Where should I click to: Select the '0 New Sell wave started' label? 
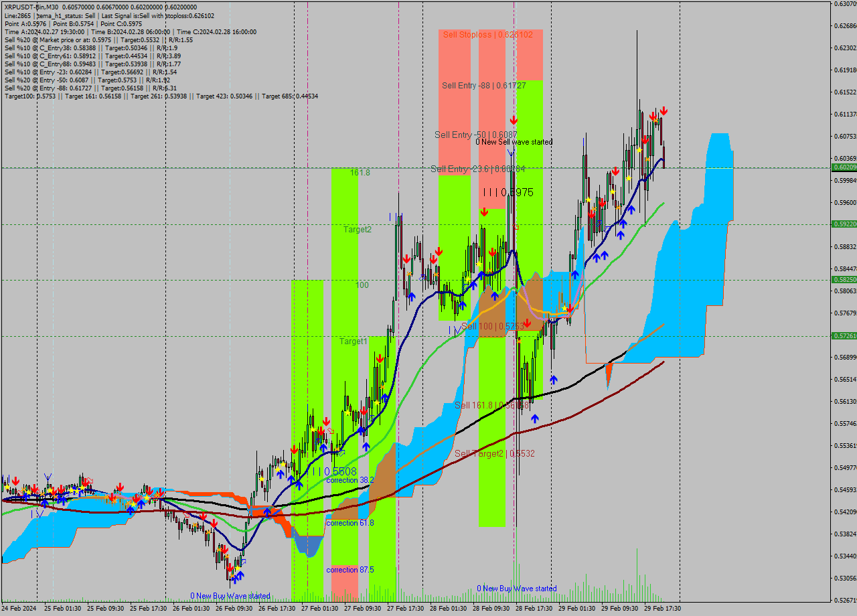(514, 142)
